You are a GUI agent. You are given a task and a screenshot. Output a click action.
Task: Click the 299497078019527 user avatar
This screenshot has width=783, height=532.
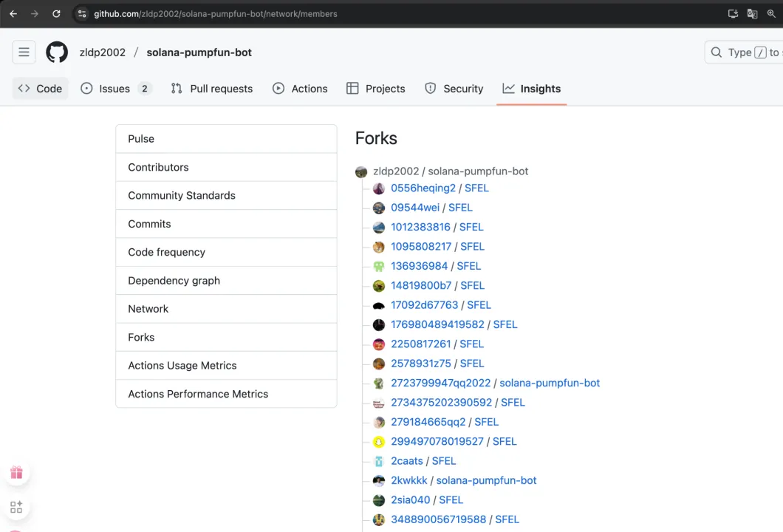click(x=379, y=442)
